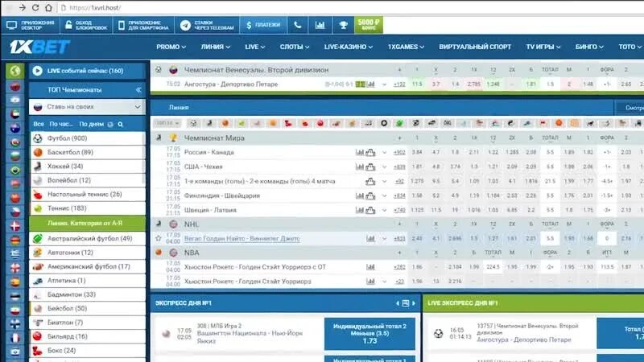Open the desktop application button
Screen dimensions: 644x362
point(31,25)
